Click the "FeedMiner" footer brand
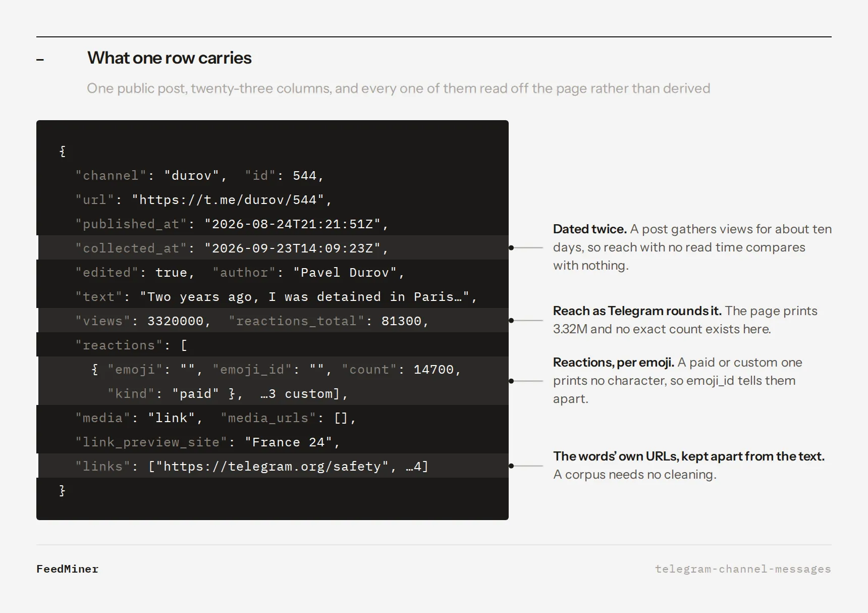 68,569
